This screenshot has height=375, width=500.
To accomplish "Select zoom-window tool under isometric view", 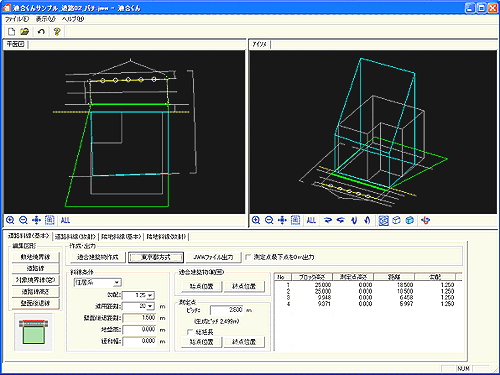I will click(x=295, y=220).
